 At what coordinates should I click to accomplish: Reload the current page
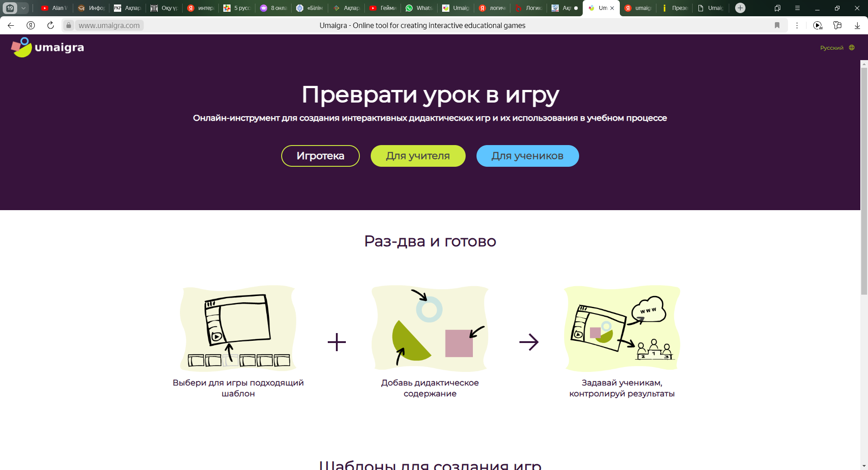[x=51, y=25]
